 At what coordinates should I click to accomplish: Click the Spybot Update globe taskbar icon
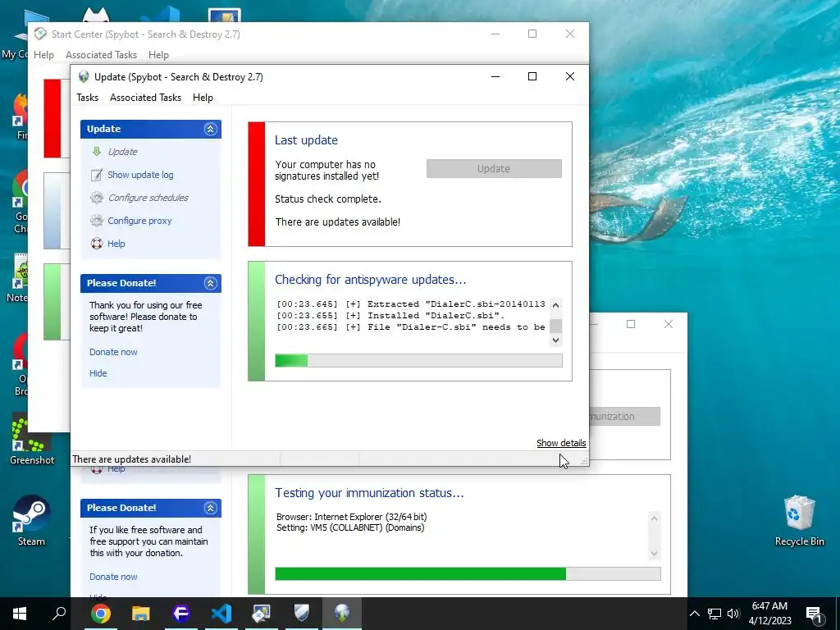click(342, 614)
